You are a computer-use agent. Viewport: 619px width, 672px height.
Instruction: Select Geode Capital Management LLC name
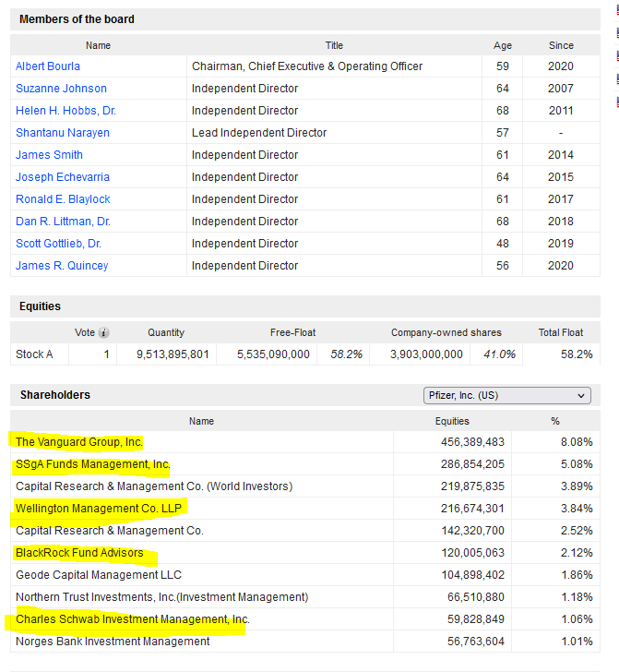point(99,575)
